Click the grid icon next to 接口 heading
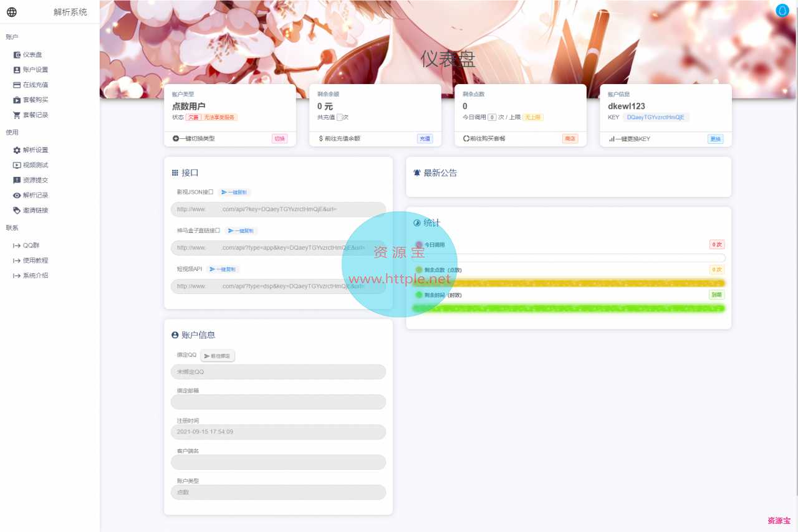Image resolution: width=798 pixels, height=532 pixels. coord(175,173)
